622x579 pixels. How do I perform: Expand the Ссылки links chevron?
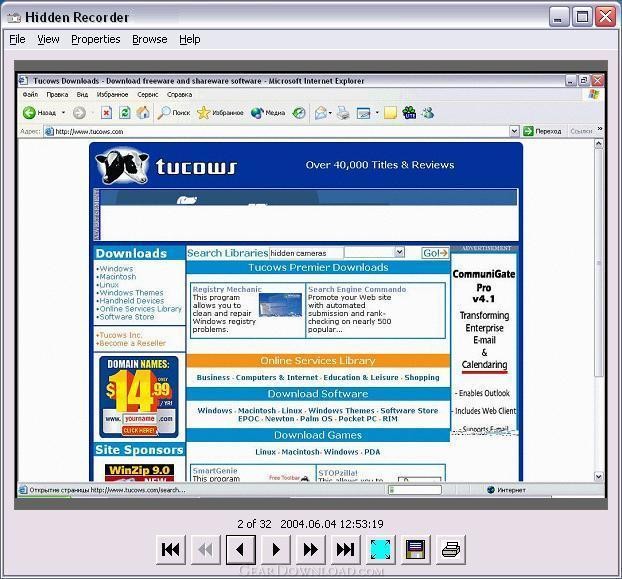coord(600,128)
